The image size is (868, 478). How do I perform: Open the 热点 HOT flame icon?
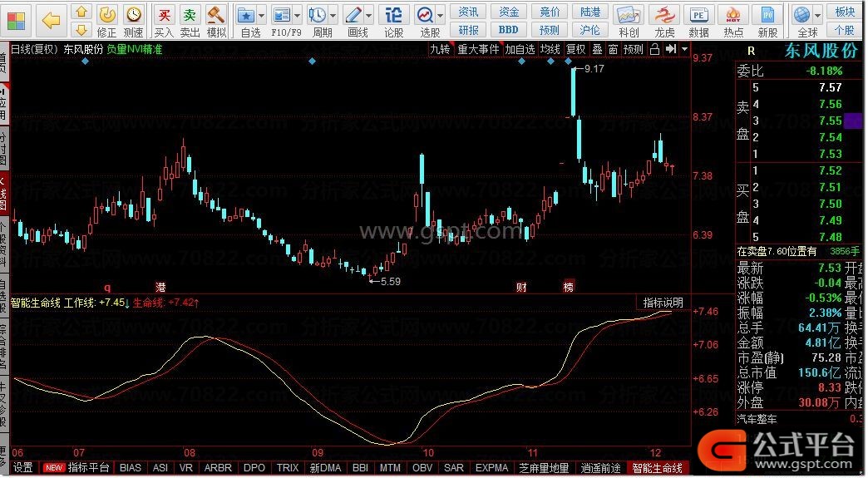[733, 15]
